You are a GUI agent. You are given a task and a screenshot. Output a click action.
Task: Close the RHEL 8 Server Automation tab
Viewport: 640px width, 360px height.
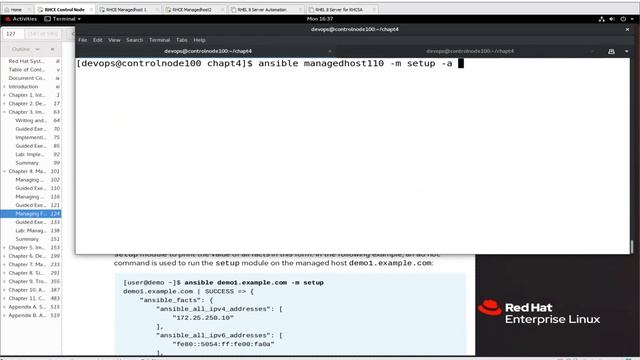pyautogui.click(x=300, y=9)
